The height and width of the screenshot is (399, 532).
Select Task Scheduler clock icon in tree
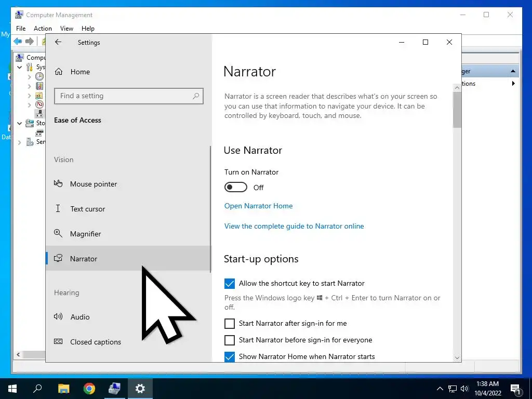[x=39, y=76]
